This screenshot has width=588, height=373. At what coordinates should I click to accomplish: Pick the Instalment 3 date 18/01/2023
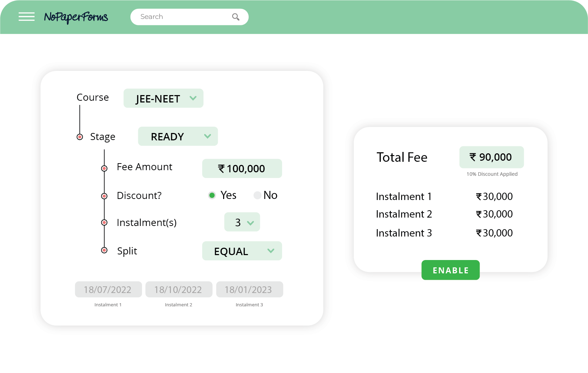tap(249, 289)
